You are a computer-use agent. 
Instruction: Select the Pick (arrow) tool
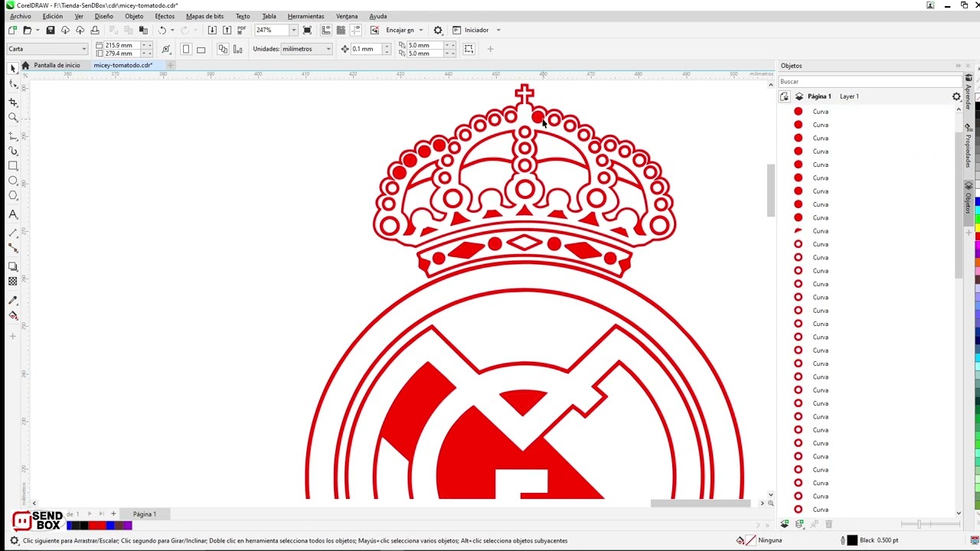tap(13, 69)
